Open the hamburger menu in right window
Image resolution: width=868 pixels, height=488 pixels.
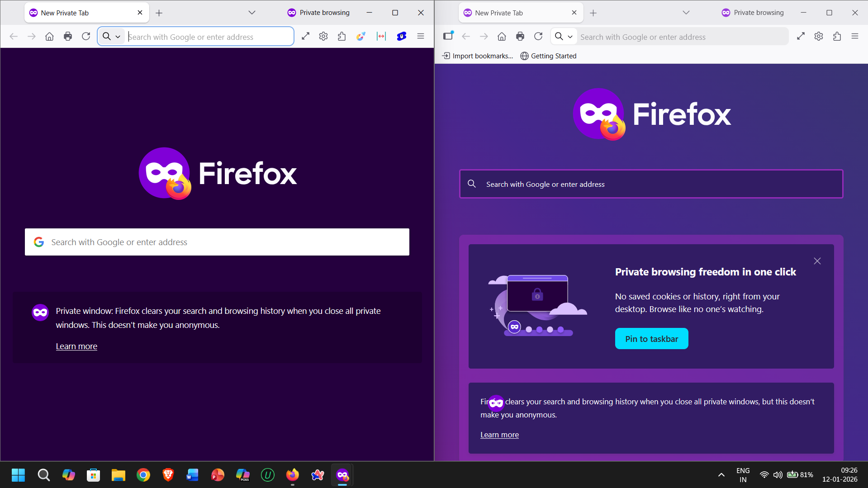pos(855,37)
